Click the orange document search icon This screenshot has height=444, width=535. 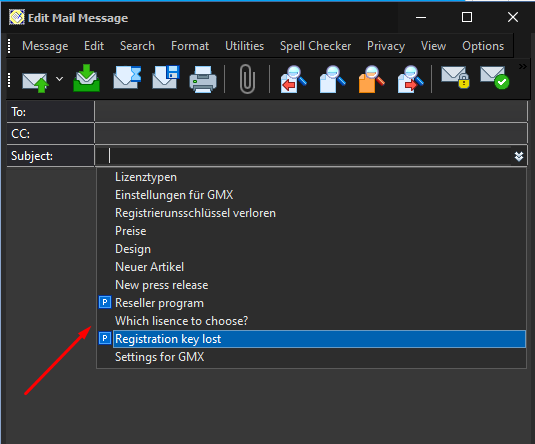(x=371, y=79)
